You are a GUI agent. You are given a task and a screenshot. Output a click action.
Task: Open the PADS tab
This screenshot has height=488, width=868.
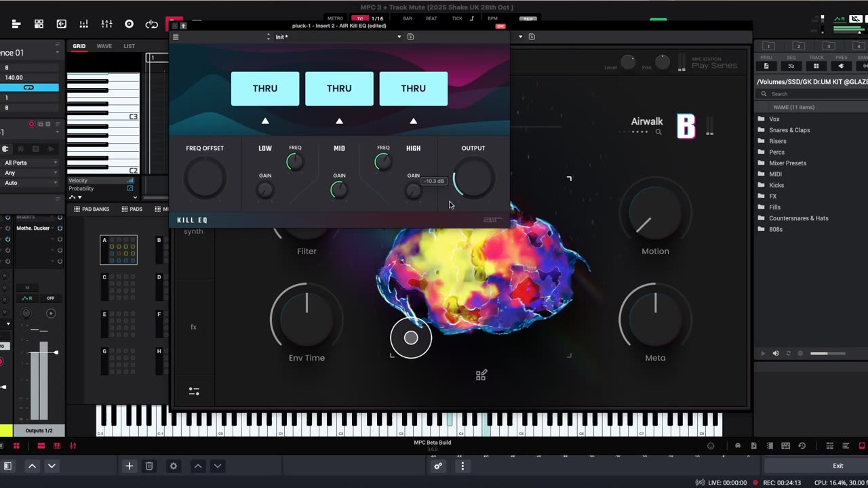[132, 209]
